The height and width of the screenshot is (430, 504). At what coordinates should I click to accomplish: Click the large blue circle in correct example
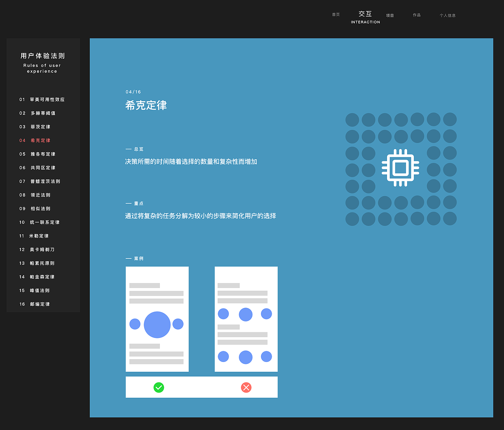(157, 325)
